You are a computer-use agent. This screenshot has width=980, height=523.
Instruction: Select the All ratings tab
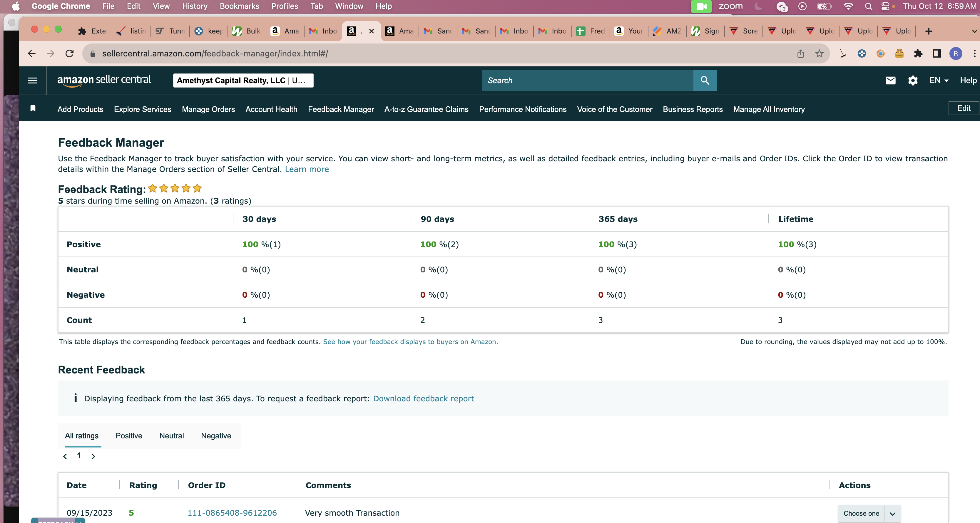coord(81,435)
